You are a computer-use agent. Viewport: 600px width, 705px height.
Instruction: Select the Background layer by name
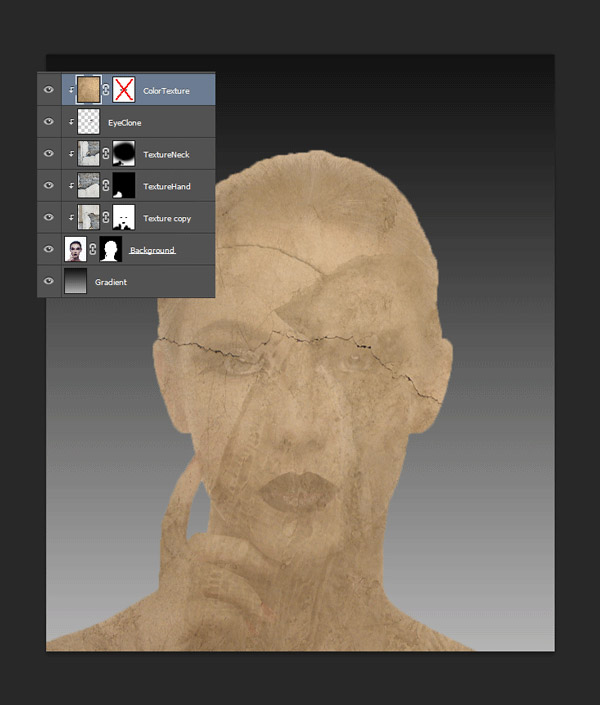coord(152,250)
